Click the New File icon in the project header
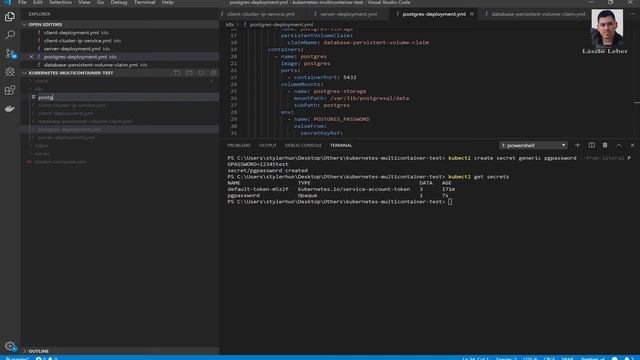The height and width of the screenshot is (360, 640). coord(177,73)
